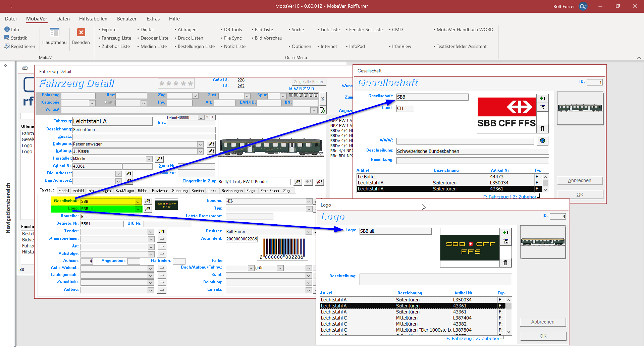This screenshot has height=347, width=644.
Task: Open the Hilfstabellen menu
Action: 93,19
